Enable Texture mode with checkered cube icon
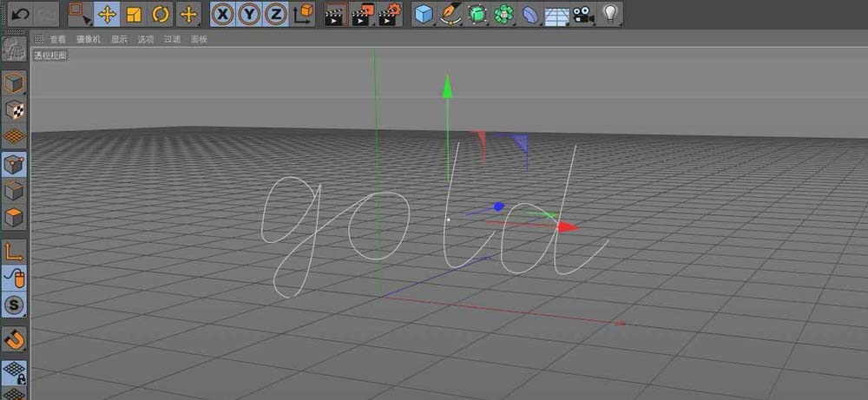This screenshot has height=400, width=868. pyautogui.click(x=15, y=110)
